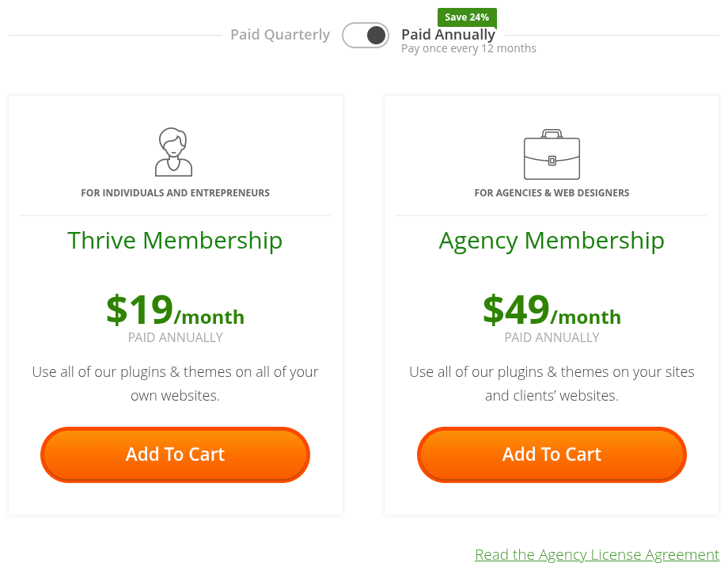This screenshot has height=578, width=728.
Task: Toggle the quarterly/annual billing switch
Action: tap(366, 35)
